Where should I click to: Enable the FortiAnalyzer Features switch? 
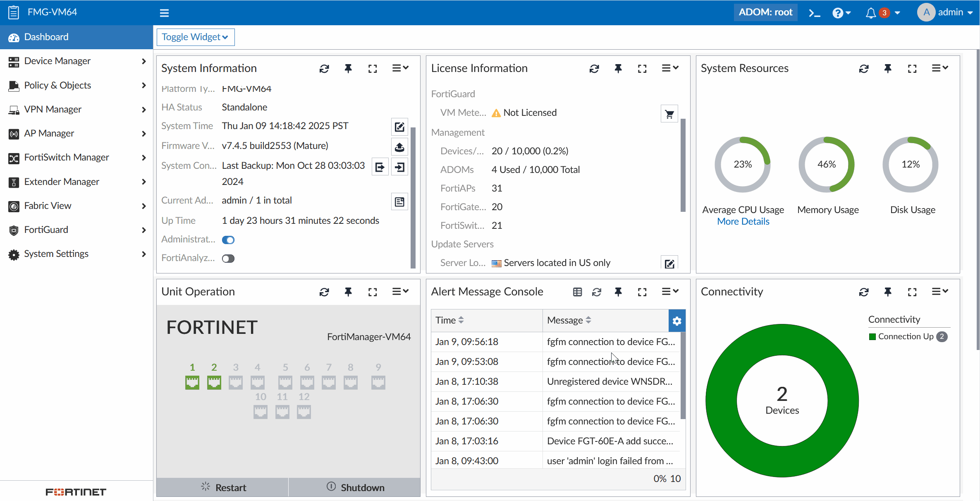click(x=228, y=259)
